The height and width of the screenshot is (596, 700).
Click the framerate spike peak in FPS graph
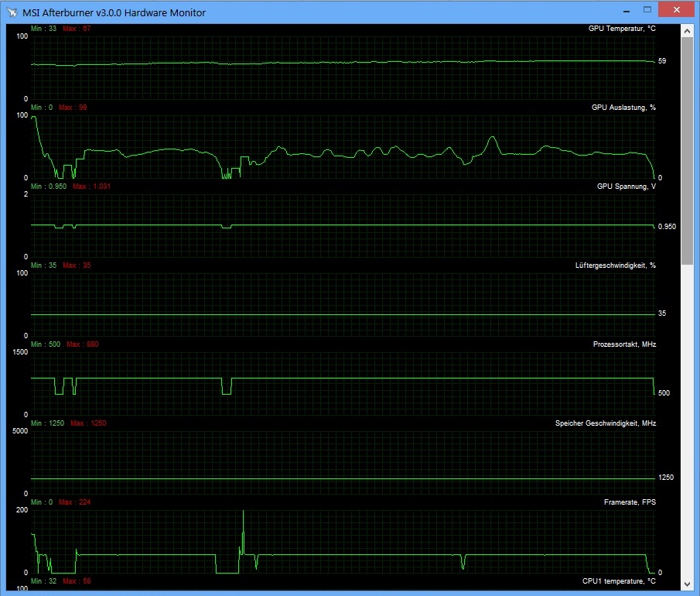[x=244, y=512]
